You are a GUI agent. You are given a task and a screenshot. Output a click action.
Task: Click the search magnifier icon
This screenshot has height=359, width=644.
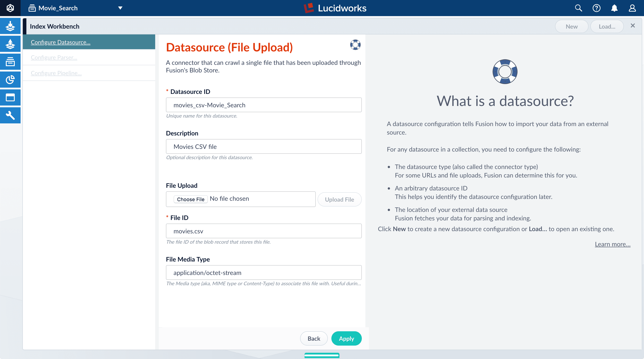coord(578,8)
